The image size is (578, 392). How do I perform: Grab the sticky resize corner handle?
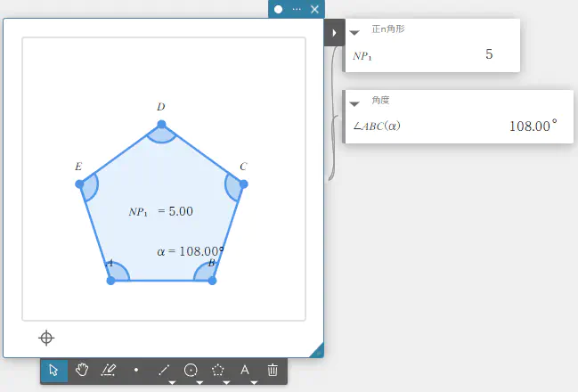click(316, 351)
